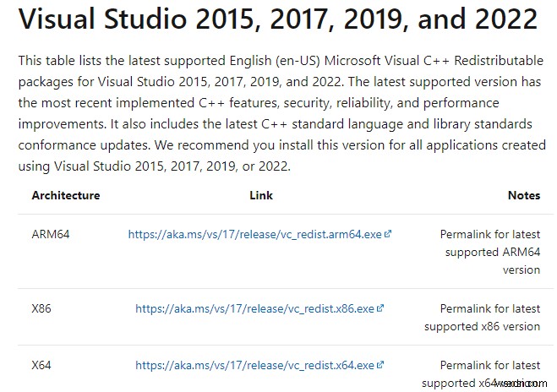Viewport: 557px width, 392px height.
Task: Click the ARM64 permalink note text
Action: point(489,252)
